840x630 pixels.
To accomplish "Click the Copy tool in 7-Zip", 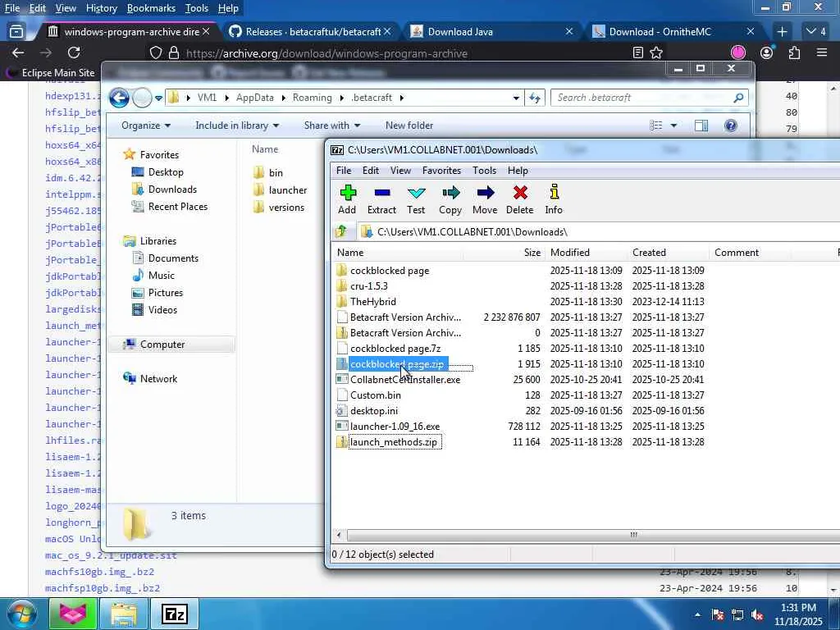I will coord(450,200).
